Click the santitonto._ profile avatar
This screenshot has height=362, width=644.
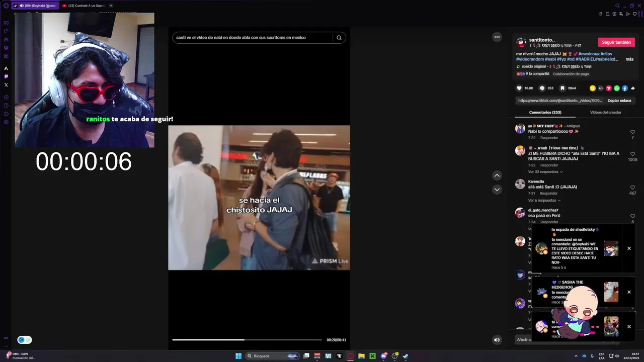click(521, 42)
